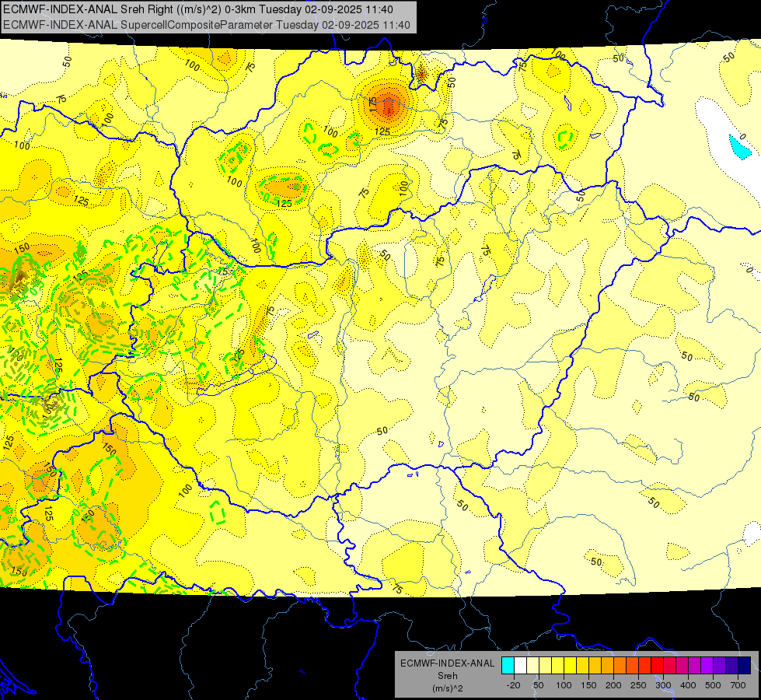This screenshot has height=700, width=761.
Task: Click the orange-red maximum beside the 175 label
Action: pos(389,108)
